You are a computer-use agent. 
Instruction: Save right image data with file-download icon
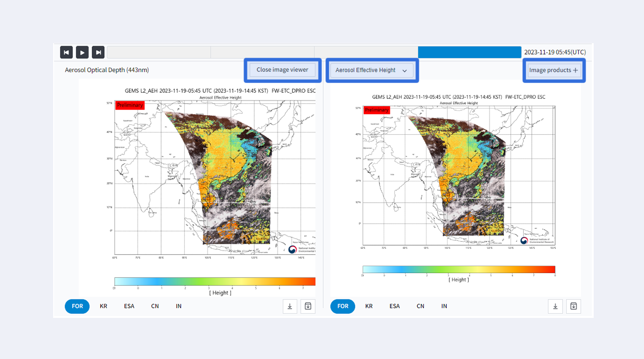coord(574,306)
